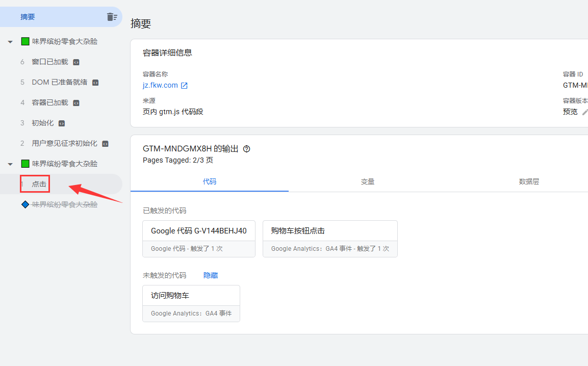The height and width of the screenshot is (366, 588).
Task: Click the code badge next to 用户意见征求初始化
Action: pos(106,144)
